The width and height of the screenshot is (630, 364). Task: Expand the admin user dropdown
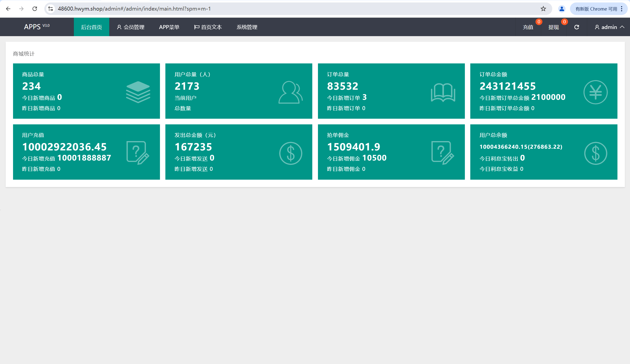(609, 27)
